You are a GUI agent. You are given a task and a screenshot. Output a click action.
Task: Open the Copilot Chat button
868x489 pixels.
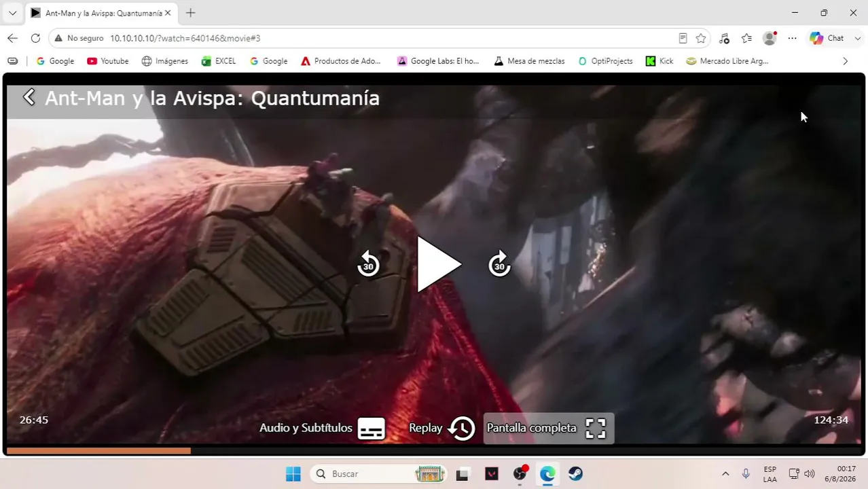[827, 38]
